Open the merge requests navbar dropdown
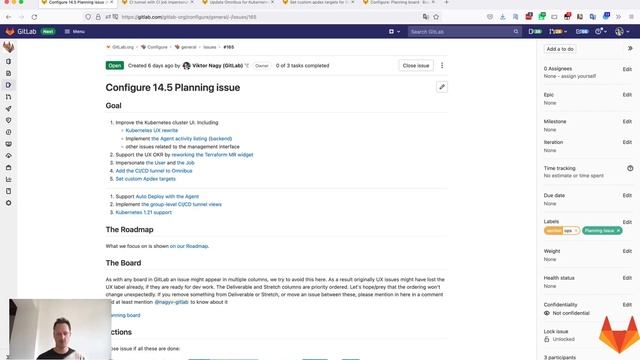Screen dimensions: 640x360 point(558,31)
